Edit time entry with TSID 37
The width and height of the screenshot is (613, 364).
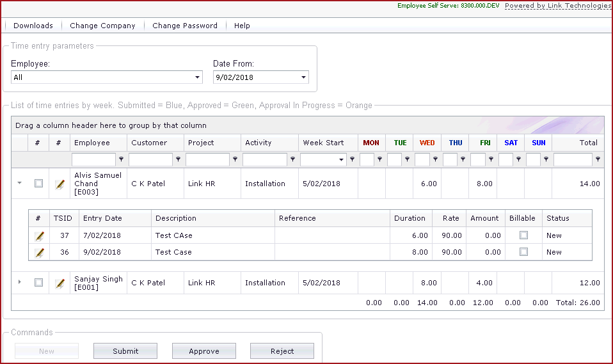point(40,235)
